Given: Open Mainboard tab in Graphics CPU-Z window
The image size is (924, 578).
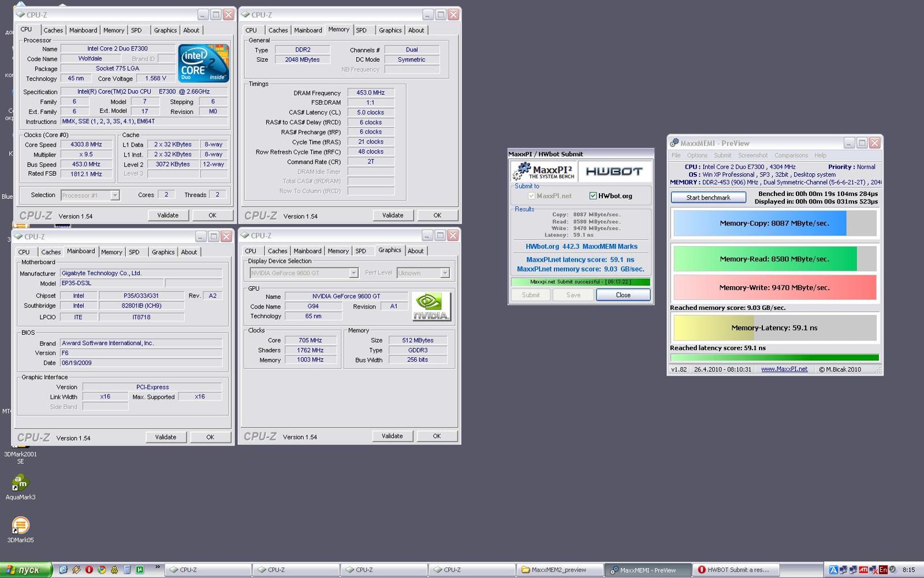Looking at the screenshot, I should (x=307, y=251).
